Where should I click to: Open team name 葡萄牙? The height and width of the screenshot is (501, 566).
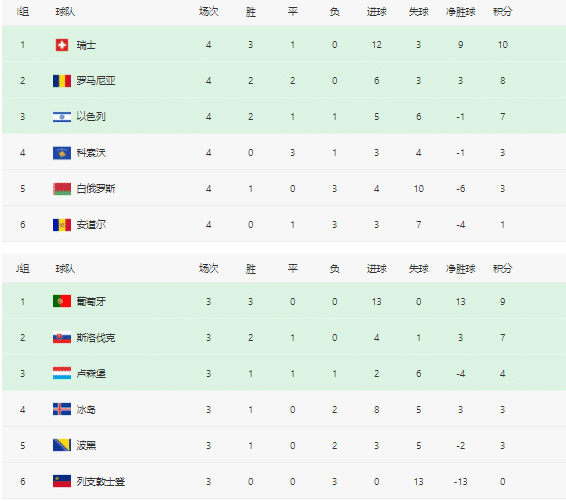91,301
